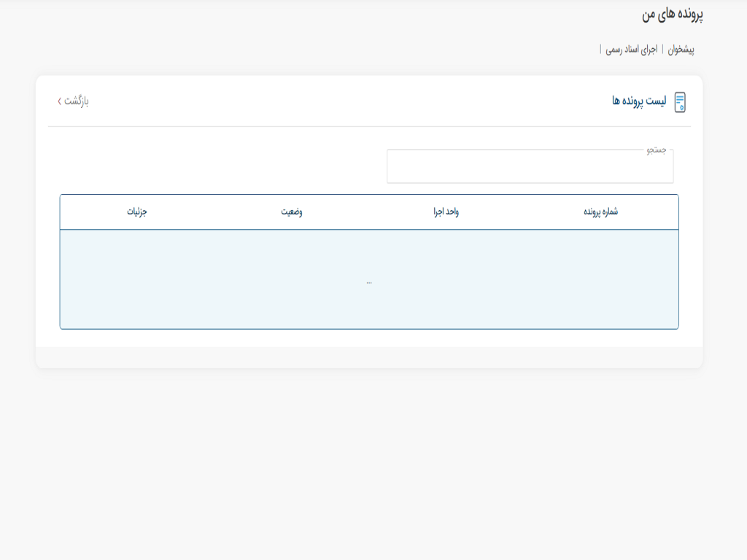Sort by شماره پرونده column header
The height and width of the screenshot is (560, 747).
pyautogui.click(x=600, y=211)
